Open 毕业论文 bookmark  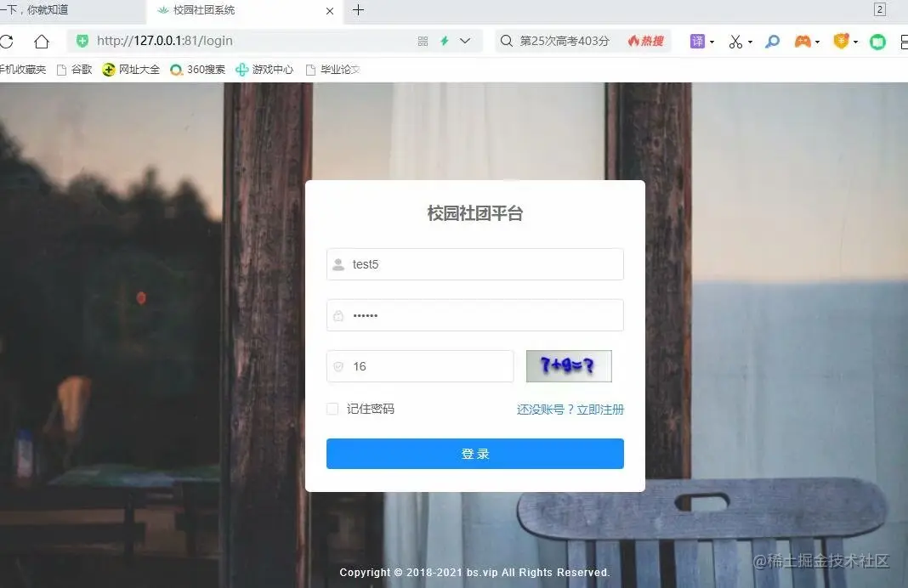click(333, 70)
